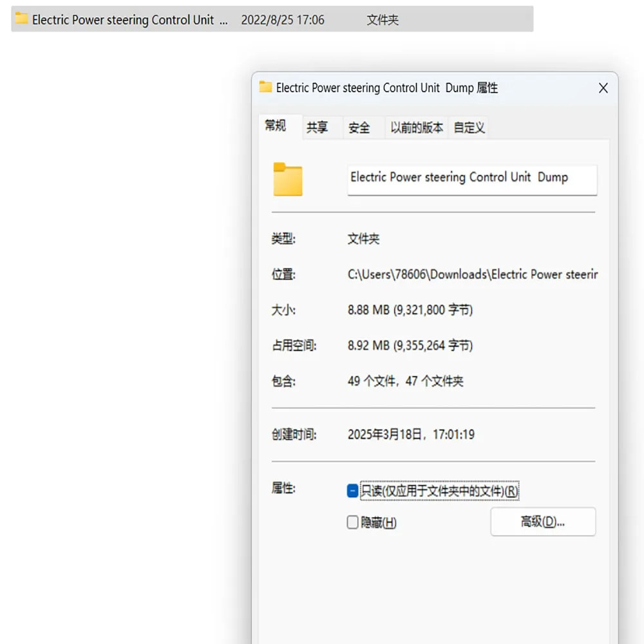Enable the 隐藏 (hidden) attribute checkbox

[352, 522]
